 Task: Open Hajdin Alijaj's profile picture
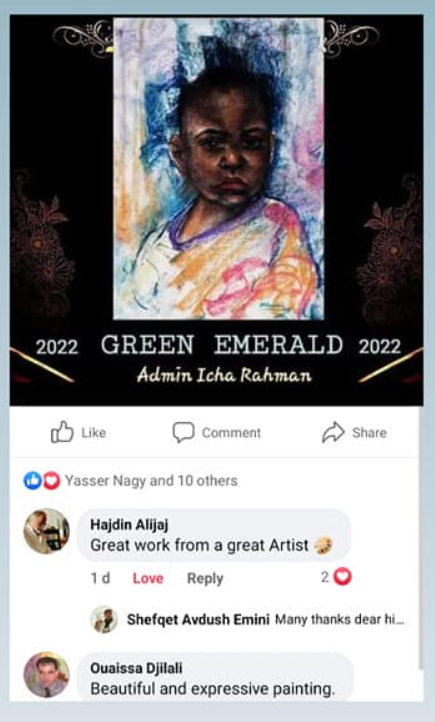click(x=46, y=531)
